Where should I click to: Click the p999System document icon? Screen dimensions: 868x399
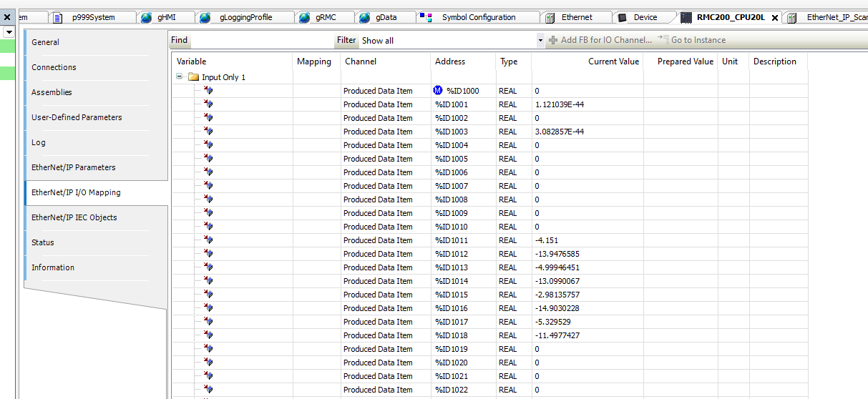tap(58, 17)
